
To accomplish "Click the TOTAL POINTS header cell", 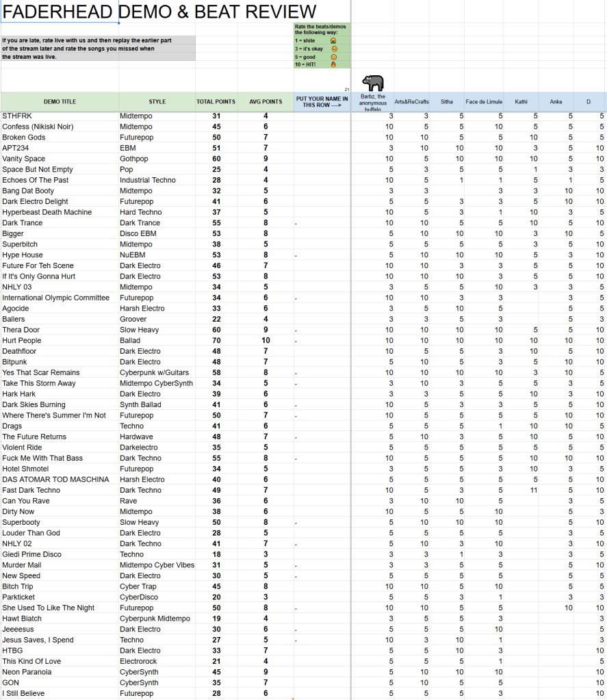I will 216,102.
